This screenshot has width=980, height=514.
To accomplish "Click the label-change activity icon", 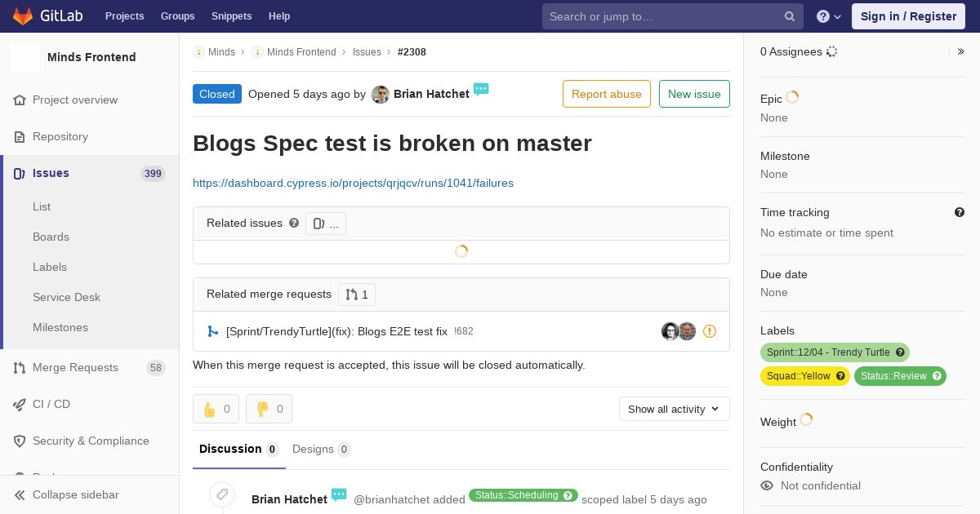I will pos(222,494).
